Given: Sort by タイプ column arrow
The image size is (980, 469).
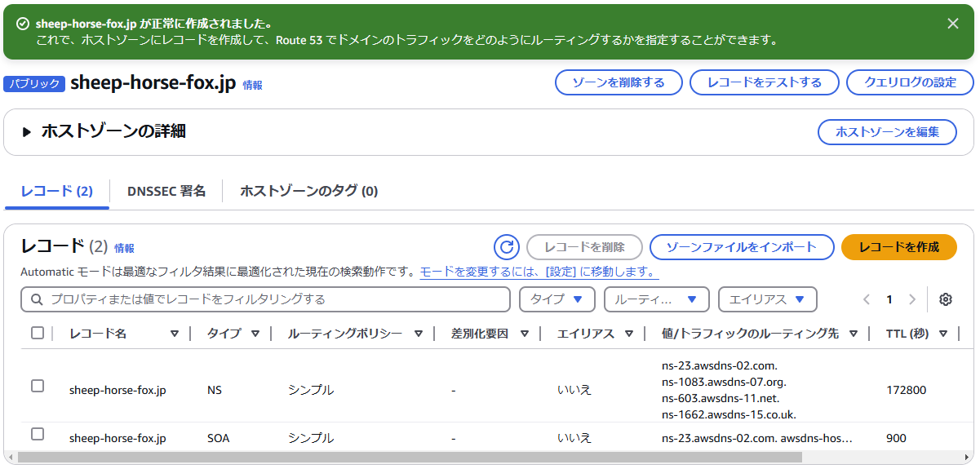Looking at the screenshot, I should [255, 334].
